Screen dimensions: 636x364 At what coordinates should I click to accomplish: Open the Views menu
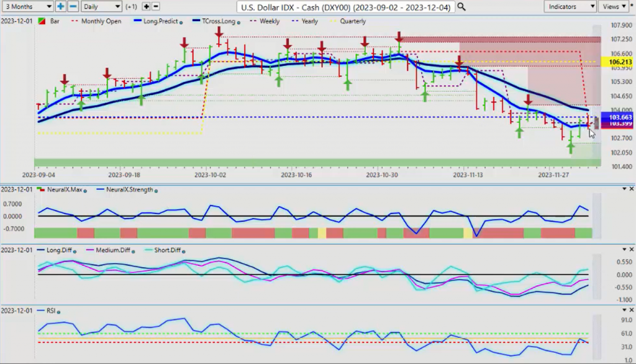[x=615, y=6]
